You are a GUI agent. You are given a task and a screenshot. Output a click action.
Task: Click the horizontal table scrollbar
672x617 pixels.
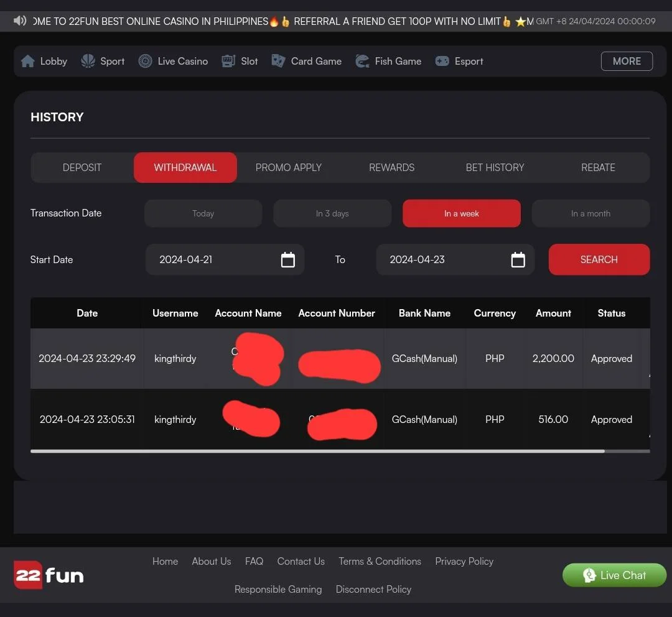(317, 451)
